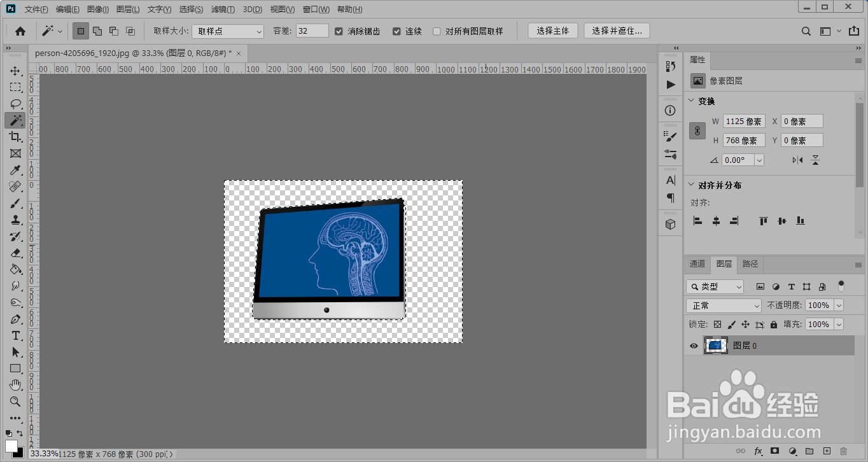Image resolution: width=868 pixels, height=462 pixels.
Task: Open 填充 fill dropdown arrow
Action: click(x=838, y=325)
